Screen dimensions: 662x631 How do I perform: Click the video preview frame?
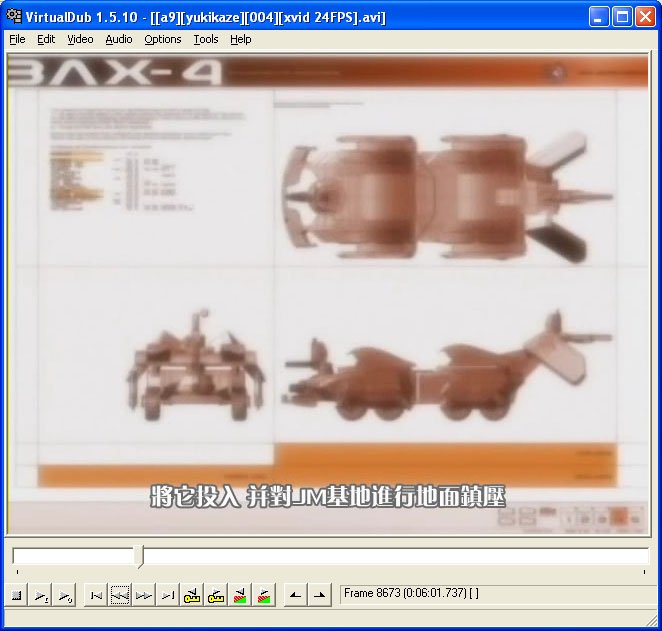(328, 294)
